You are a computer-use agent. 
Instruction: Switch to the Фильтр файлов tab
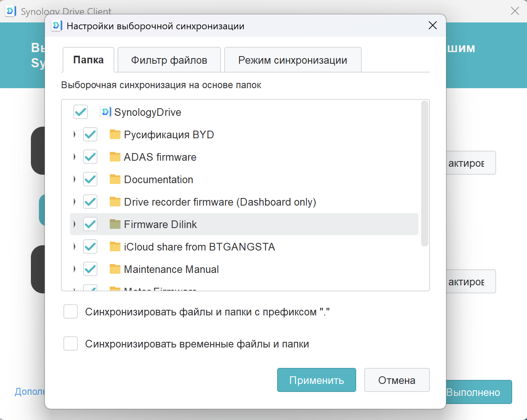point(169,60)
